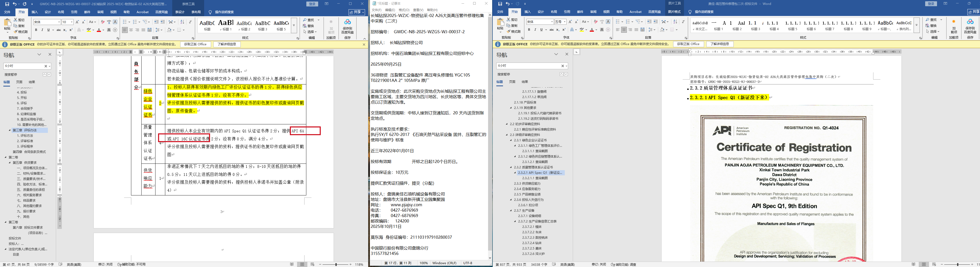Image resolution: width=980 pixels, height=267 pixels.
Task: Collapse the 第五章 供货要求 heading in navigation
Action: click(x=10, y=162)
